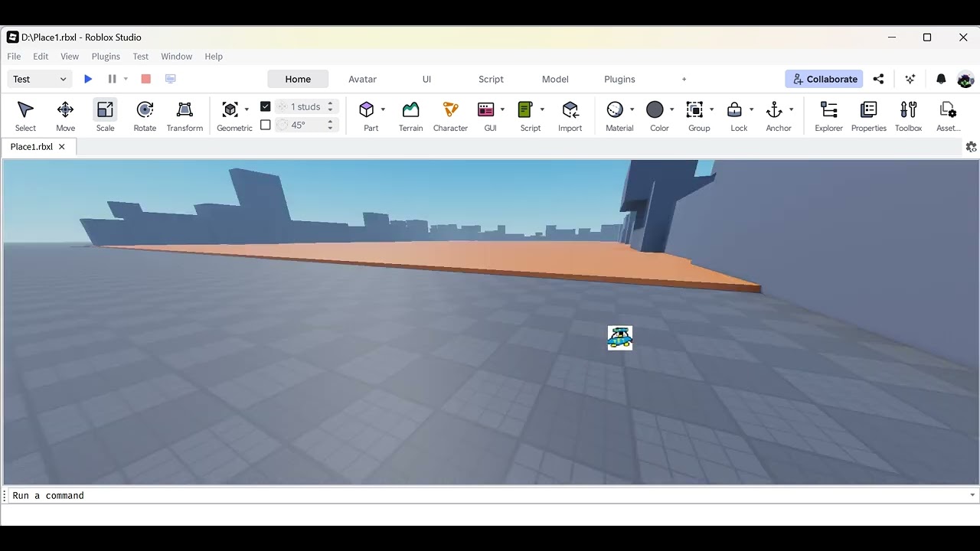Pause the running simulation
The width and height of the screenshot is (980, 551).
tap(112, 79)
